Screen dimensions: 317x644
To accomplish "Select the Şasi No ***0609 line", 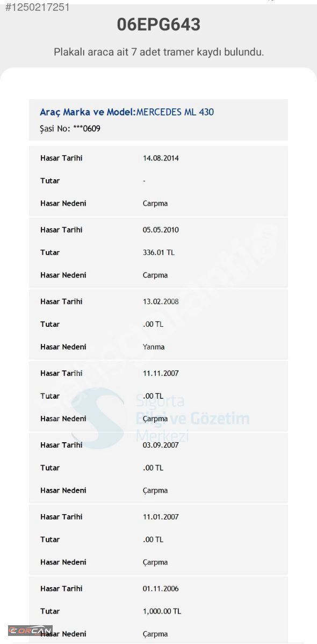I will click(70, 129).
